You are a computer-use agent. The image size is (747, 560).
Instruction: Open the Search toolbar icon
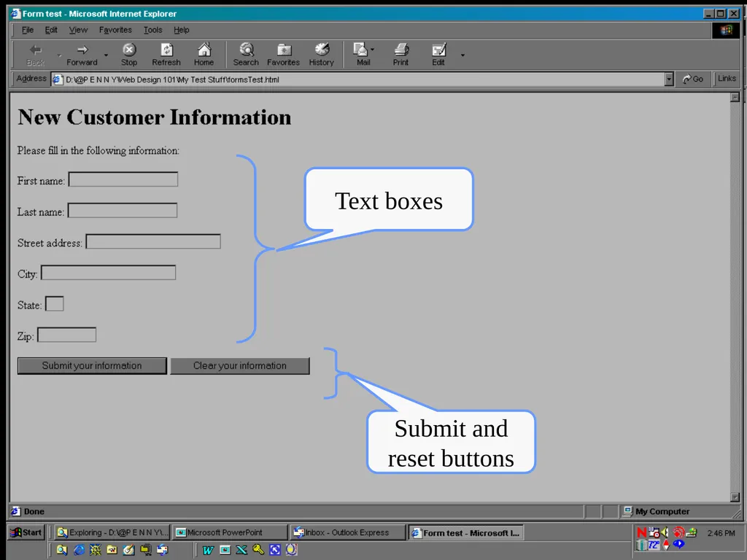pos(247,50)
